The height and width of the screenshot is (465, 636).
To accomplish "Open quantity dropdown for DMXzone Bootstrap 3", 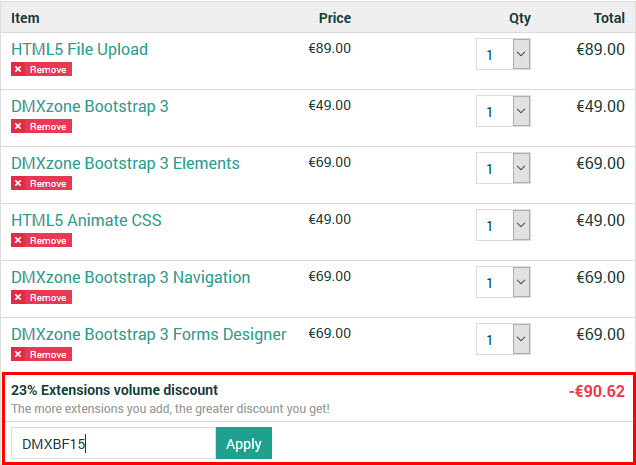I will point(503,111).
